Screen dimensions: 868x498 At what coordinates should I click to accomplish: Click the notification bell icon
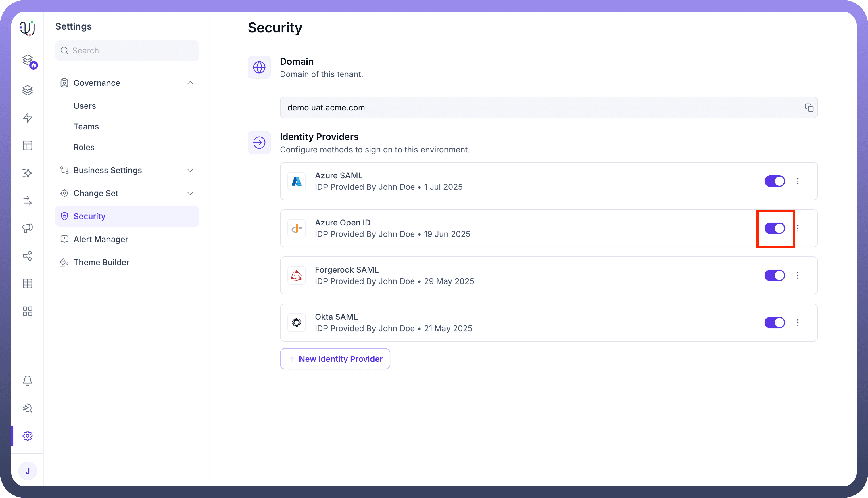click(27, 380)
